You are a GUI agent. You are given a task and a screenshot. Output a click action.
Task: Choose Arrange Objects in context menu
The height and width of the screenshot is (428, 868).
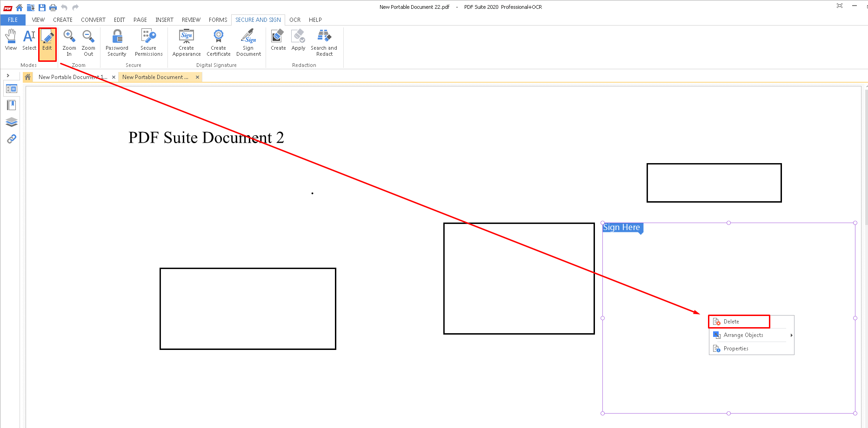click(x=751, y=335)
